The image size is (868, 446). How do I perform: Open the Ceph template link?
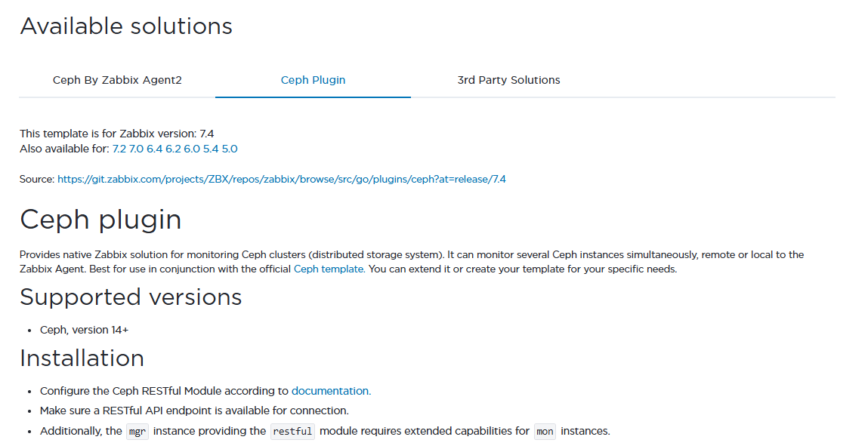click(x=329, y=269)
